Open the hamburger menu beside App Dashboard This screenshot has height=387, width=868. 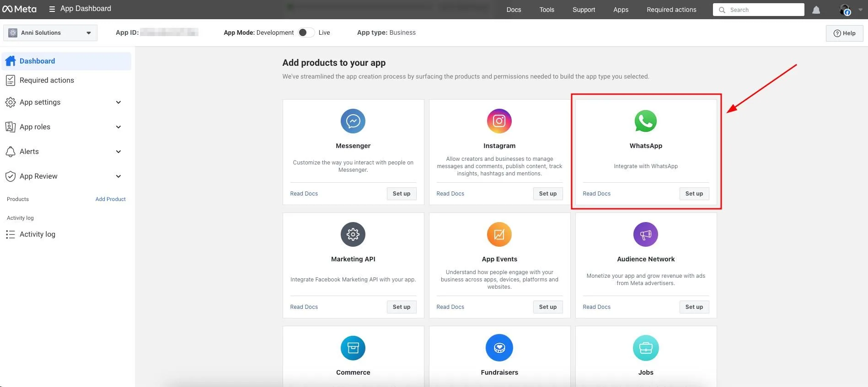point(52,9)
